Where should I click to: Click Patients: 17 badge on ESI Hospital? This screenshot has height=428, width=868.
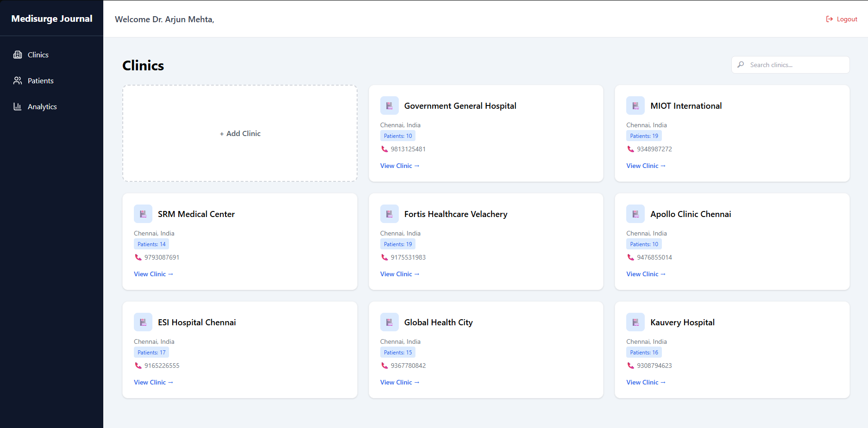point(151,353)
